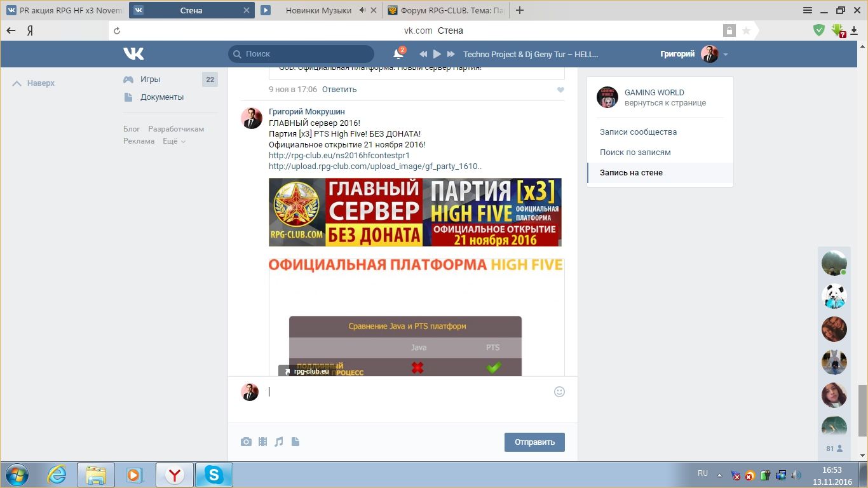Skip to the previous track in header player

[423, 54]
